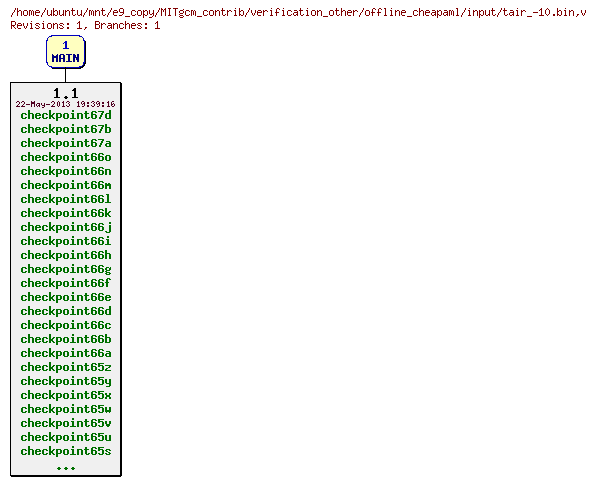596x485 pixels.
Task: Select tag checkpoint65y
Action: coord(66,381)
